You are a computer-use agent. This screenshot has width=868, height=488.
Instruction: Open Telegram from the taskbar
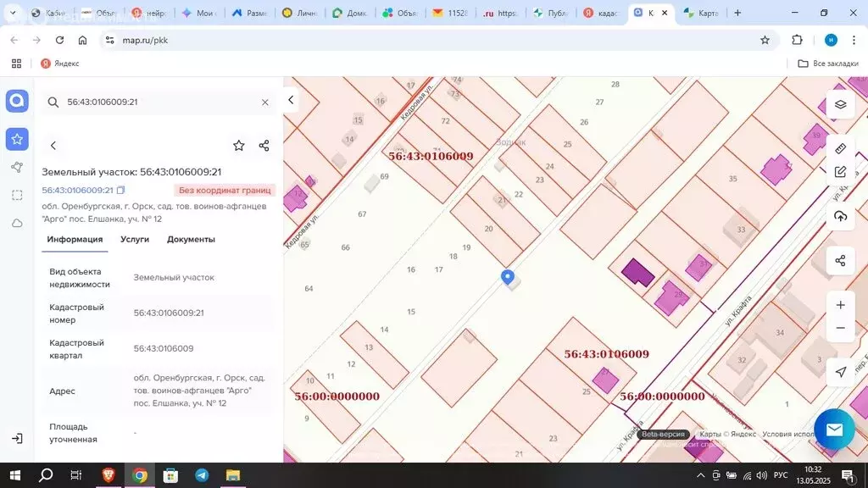[x=202, y=475]
